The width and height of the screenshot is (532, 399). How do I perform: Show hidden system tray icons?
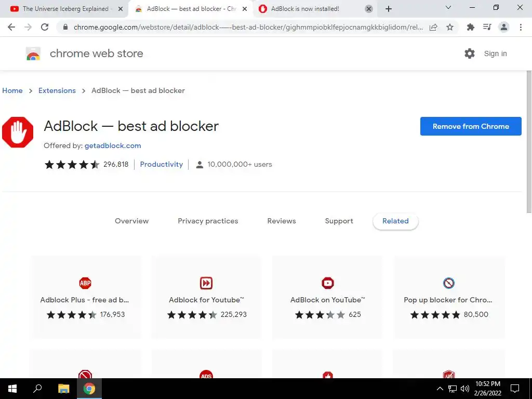click(440, 389)
